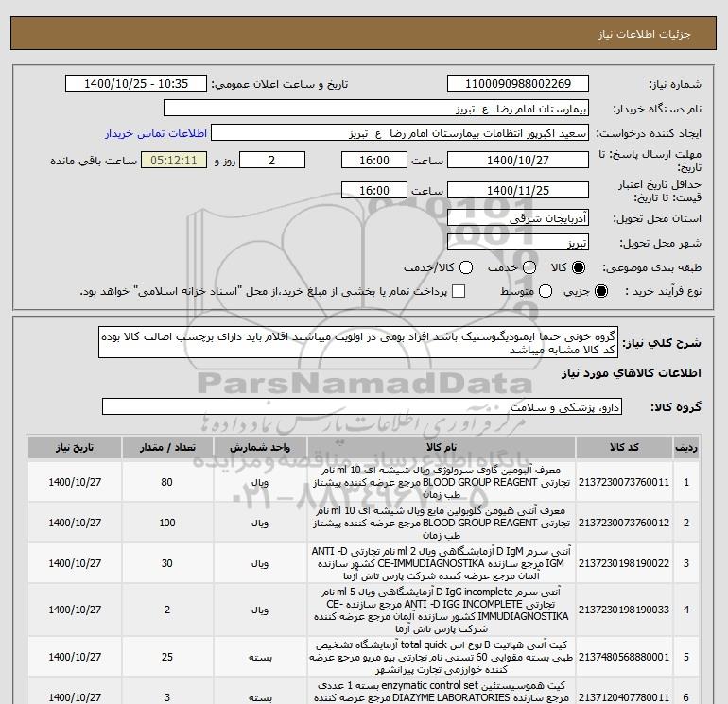Click item code 2137230198190022
Screen dimensions: 728x704
624,563
